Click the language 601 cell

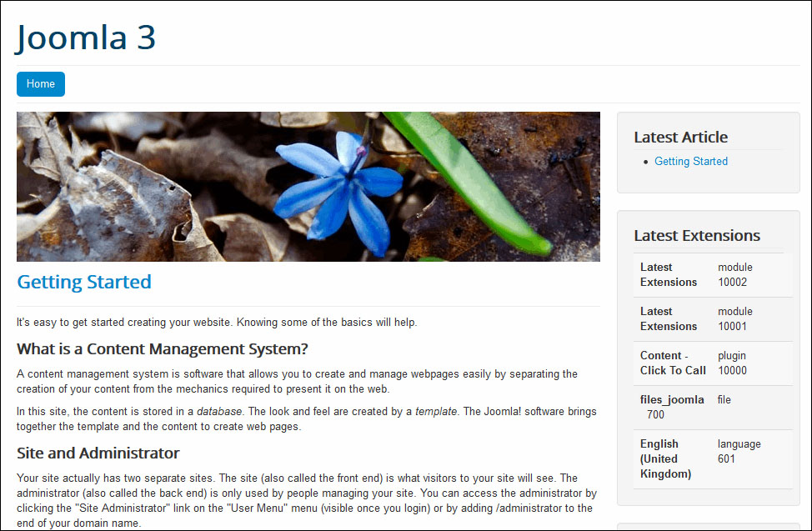coord(739,451)
